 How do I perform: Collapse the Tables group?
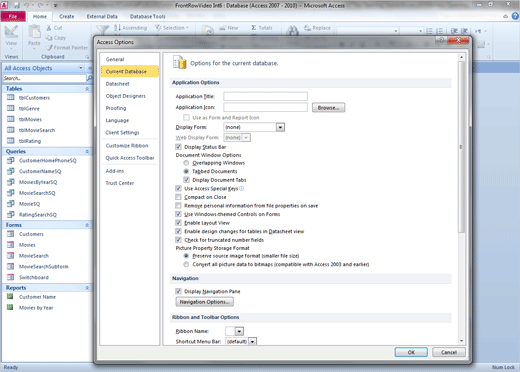coord(87,89)
